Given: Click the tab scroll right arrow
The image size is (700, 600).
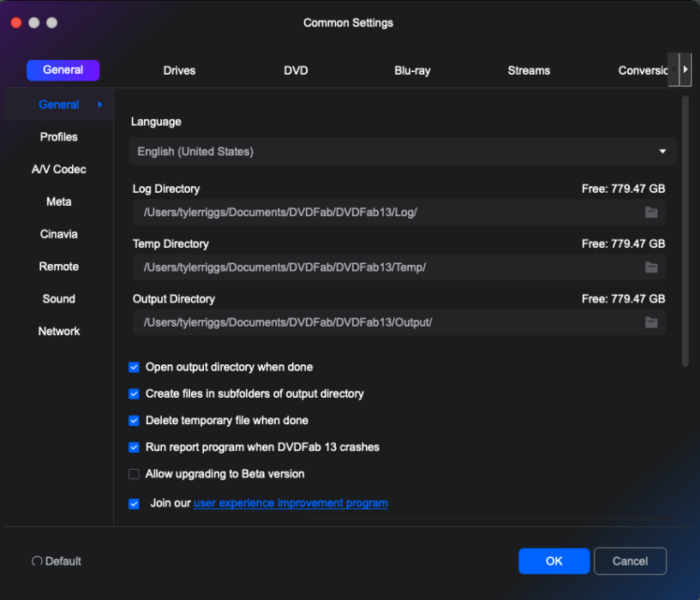Looking at the screenshot, I should point(685,69).
